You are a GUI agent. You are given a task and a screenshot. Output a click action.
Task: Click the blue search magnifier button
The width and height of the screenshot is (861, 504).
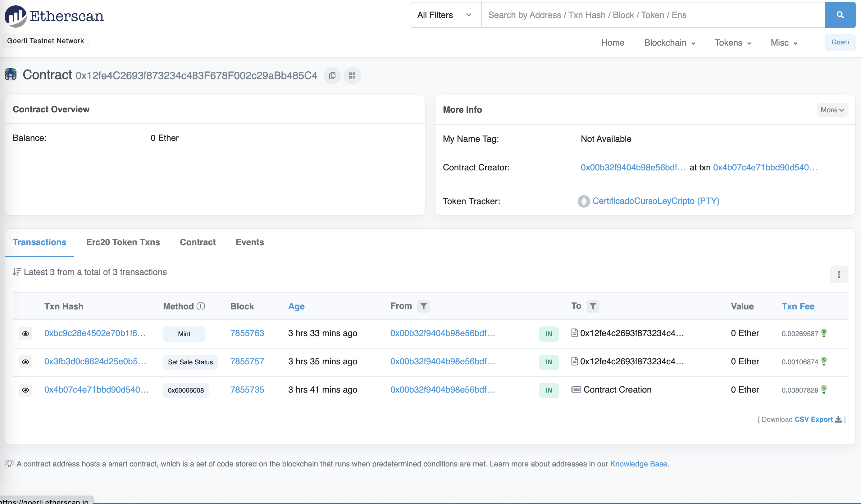pos(840,15)
